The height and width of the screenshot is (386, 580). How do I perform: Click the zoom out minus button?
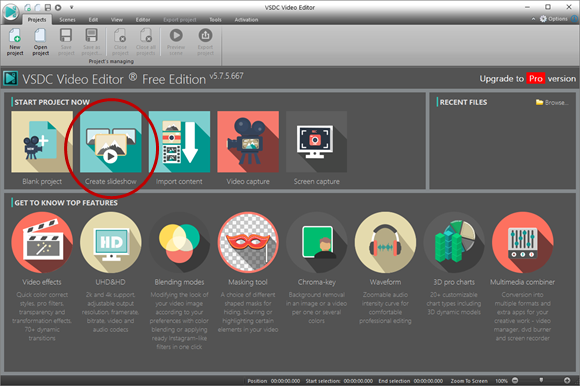pos(515,380)
